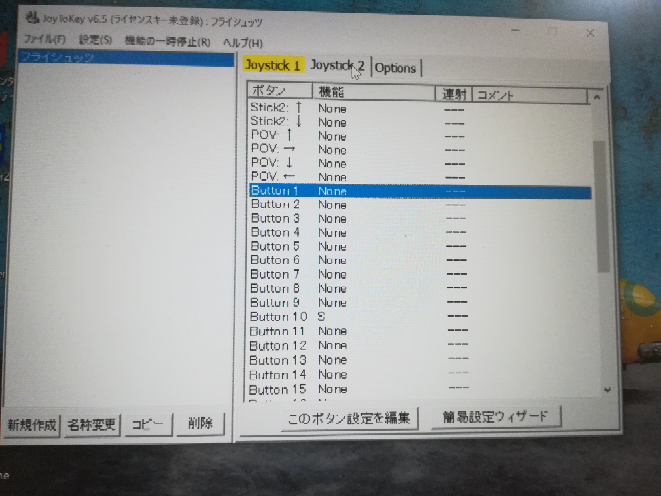Select the Button 8 row
The image size is (661, 496).
pos(420,289)
